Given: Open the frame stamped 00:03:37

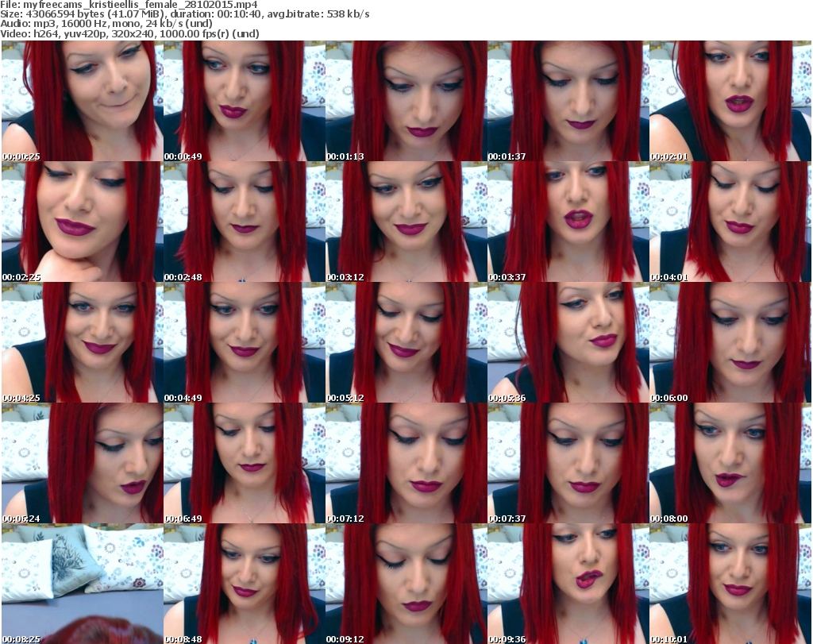Looking at the screenshot, I should 568,222.
